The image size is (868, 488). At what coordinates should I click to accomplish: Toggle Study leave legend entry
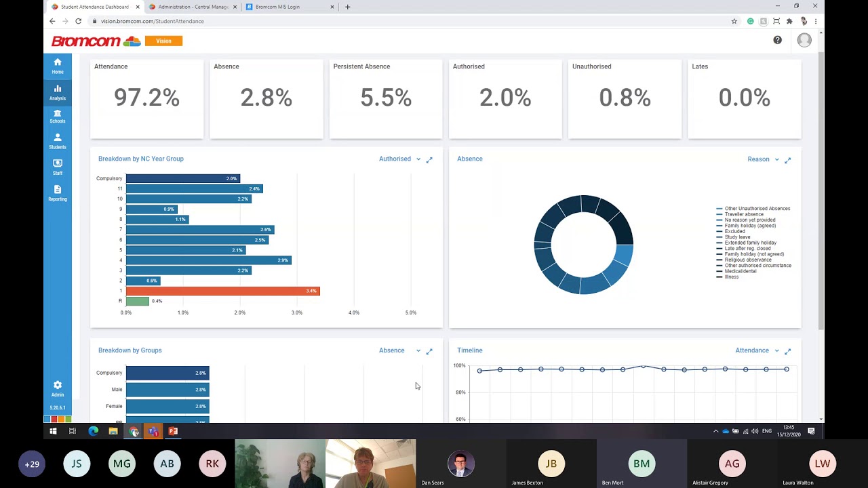734,237
